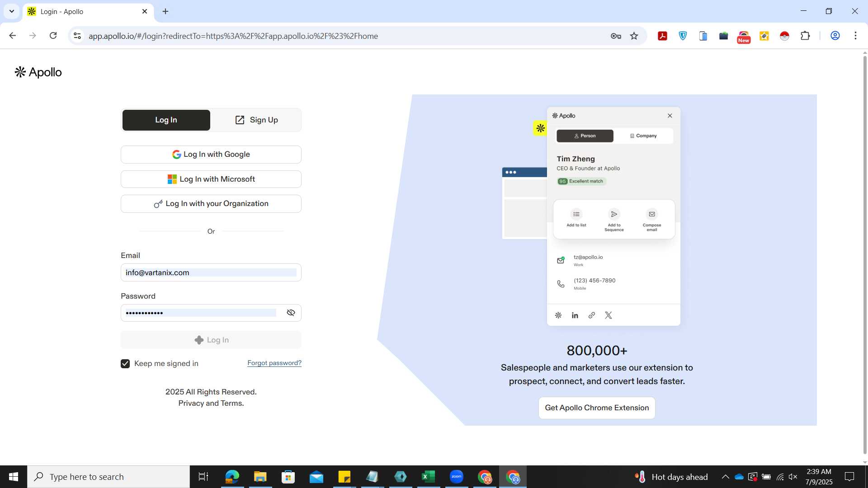
Task: Click the Email input field
Action: click(x=211, y=272)
